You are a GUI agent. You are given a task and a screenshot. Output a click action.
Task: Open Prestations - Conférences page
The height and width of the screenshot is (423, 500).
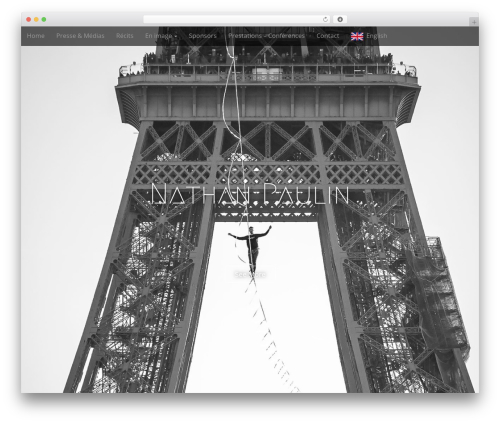tap(266, 36)
